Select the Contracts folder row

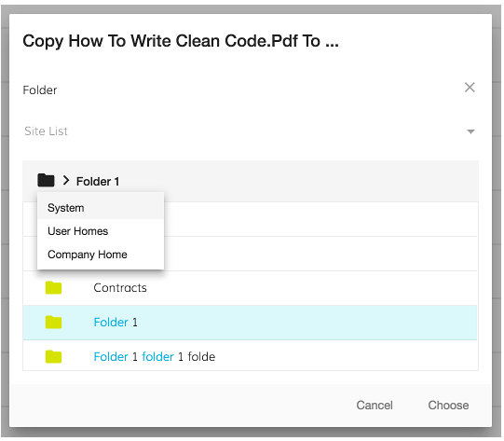click(x=250, y=288)
